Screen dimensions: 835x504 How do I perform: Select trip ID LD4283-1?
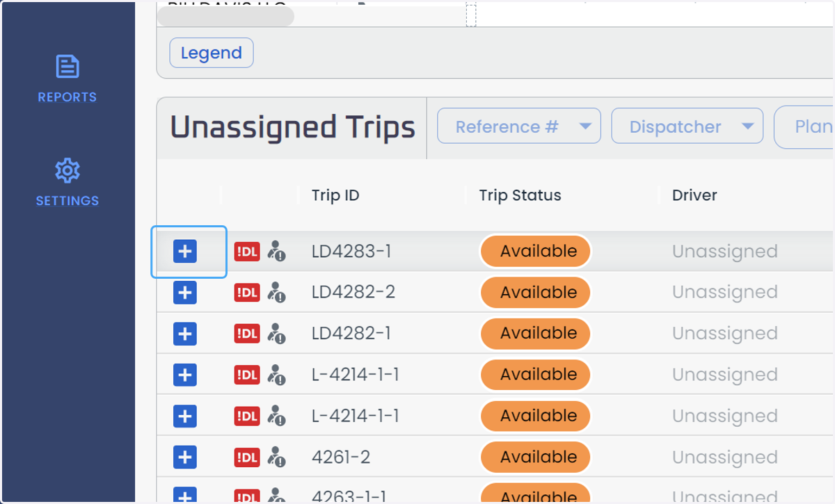point(351,252)
